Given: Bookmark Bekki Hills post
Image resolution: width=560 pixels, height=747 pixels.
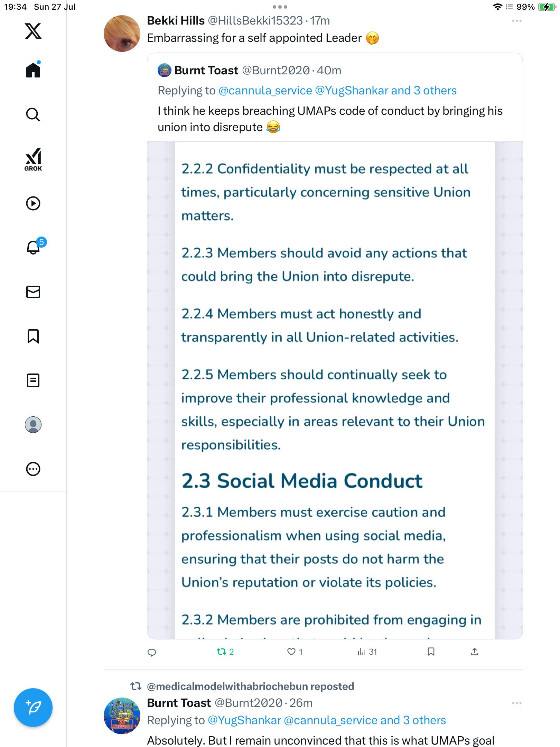Looking at the screenshot, I should click(x=431, y=652).
